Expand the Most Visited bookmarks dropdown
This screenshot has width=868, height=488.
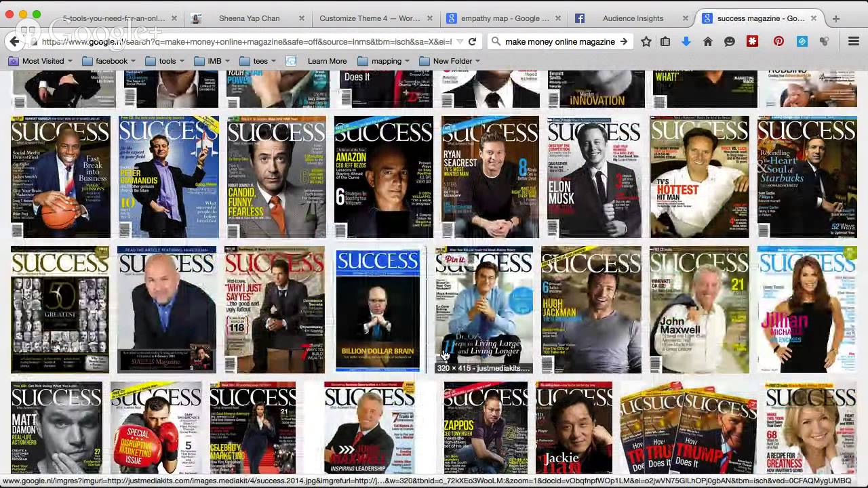pos(41,61)
